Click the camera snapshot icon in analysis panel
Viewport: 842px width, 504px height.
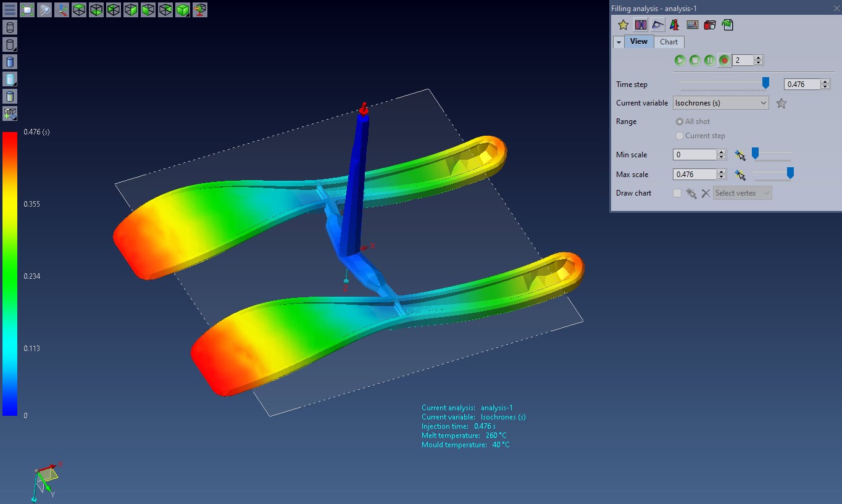(710, 25)
